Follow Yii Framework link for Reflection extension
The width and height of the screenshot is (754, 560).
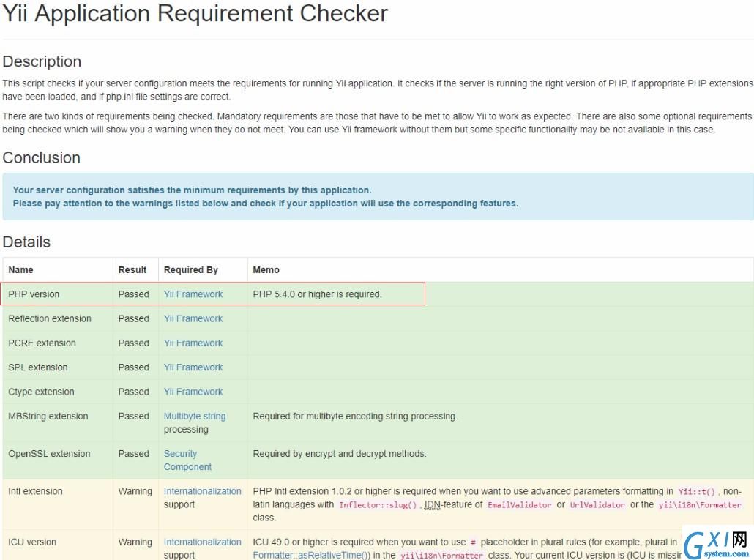193,318
